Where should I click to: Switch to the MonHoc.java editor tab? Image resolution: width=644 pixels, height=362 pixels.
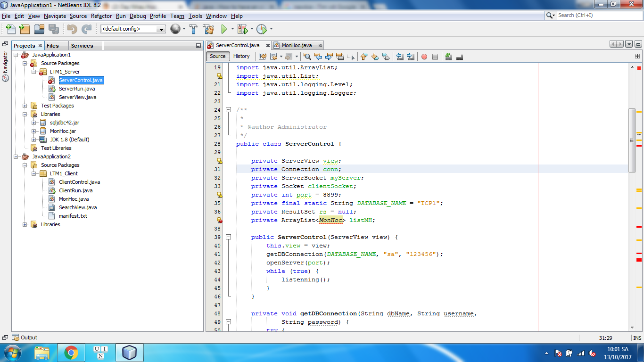pos(297,45)
